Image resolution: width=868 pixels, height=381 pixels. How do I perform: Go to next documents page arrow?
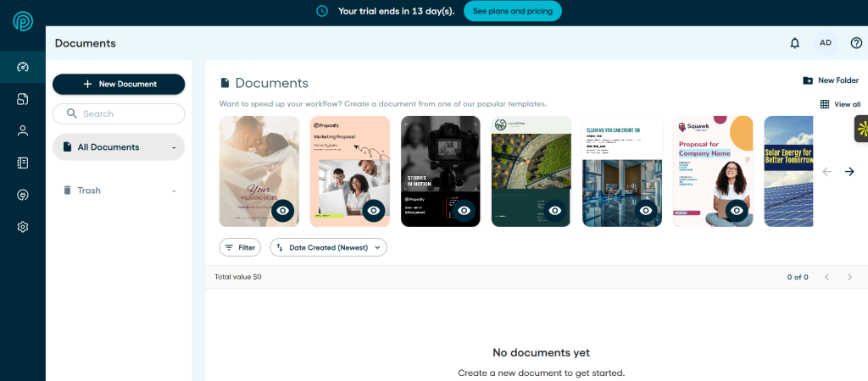849,277
